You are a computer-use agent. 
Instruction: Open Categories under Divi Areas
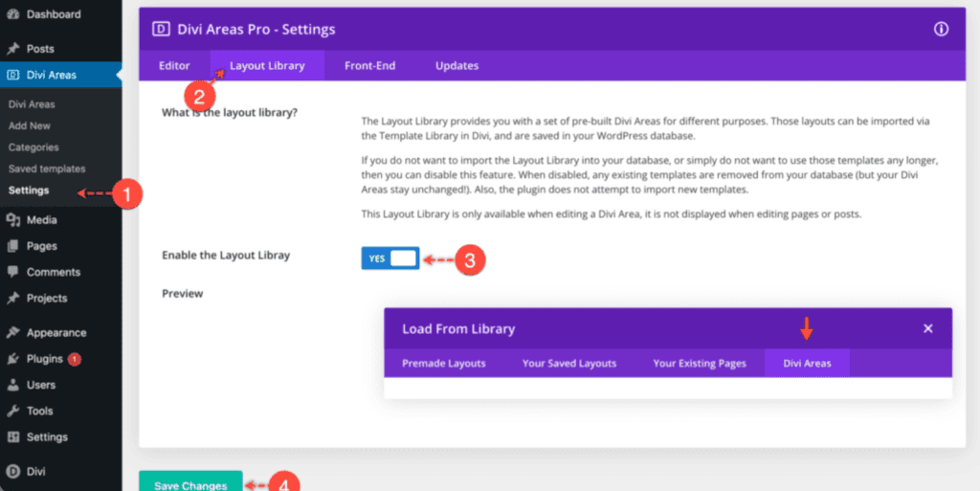(x=33, y=147)
